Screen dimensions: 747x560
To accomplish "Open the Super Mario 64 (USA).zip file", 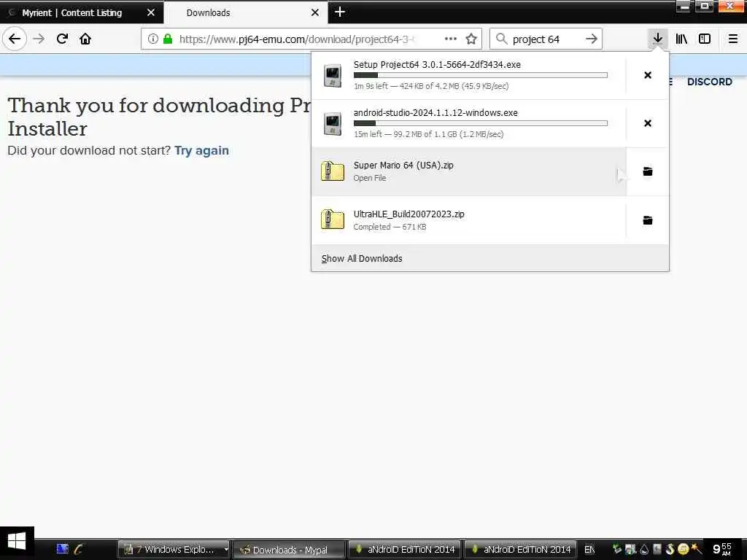I will point(469,171).
